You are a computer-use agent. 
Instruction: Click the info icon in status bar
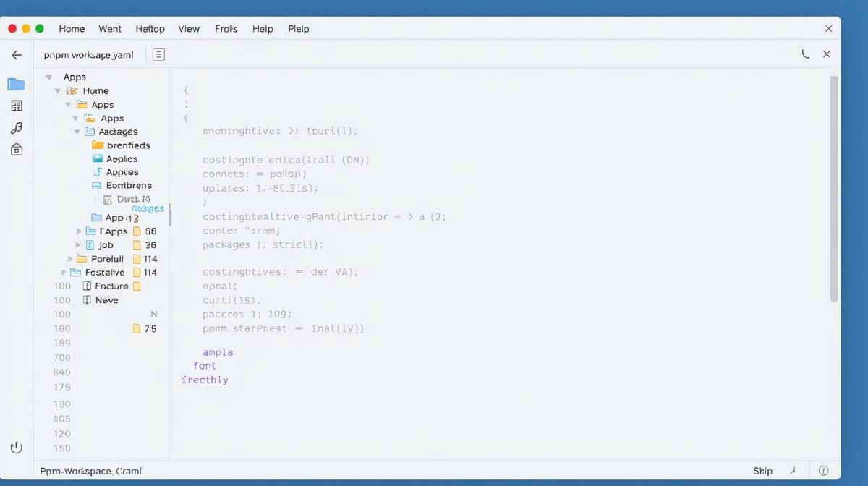823,471
